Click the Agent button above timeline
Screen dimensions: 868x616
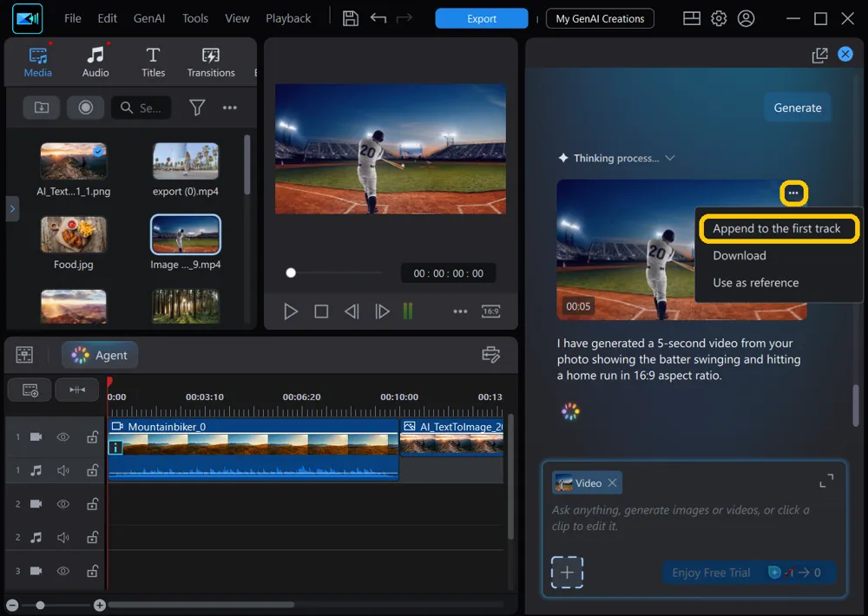[100, 356]
